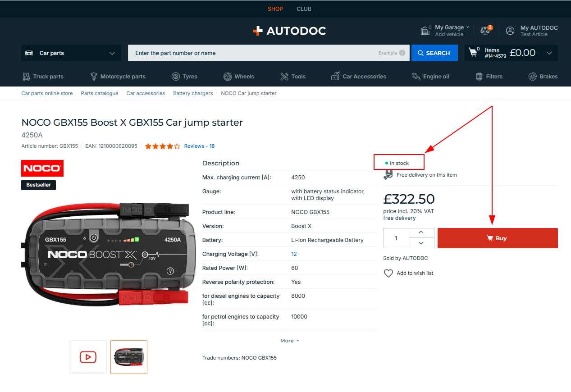Open the shopping cart icon

click(x=473, y=53)
